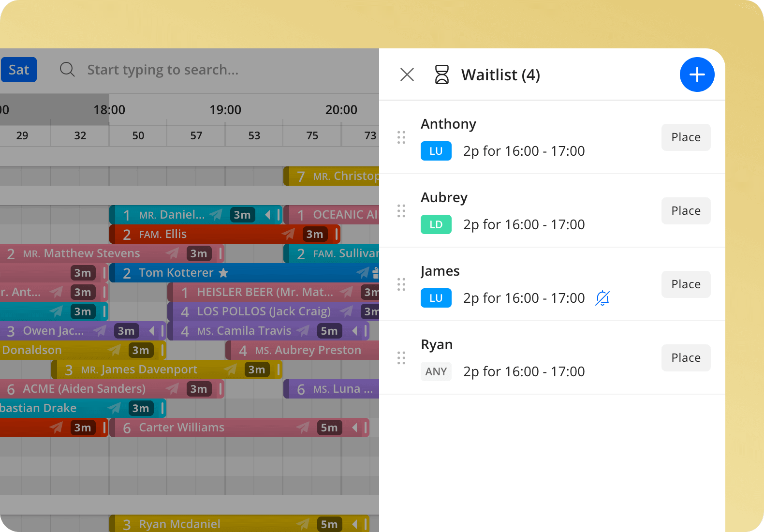Grab the drag handle for Anthony
The width and height of the screenshot is (764, 532).
click(401, 137)
